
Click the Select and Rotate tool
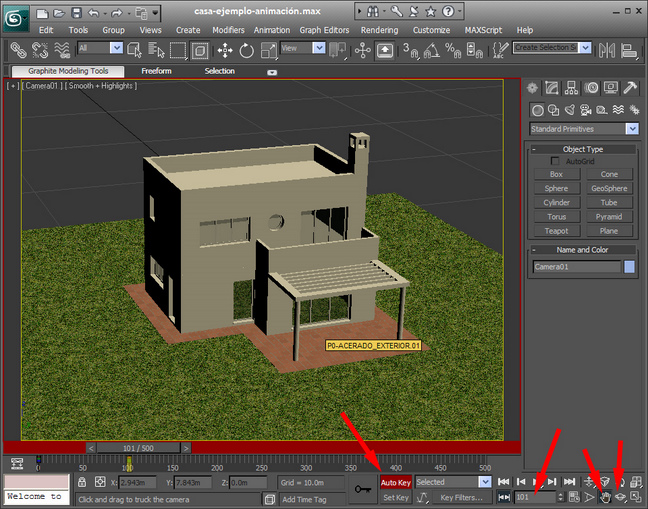click(x=246, y=49)
